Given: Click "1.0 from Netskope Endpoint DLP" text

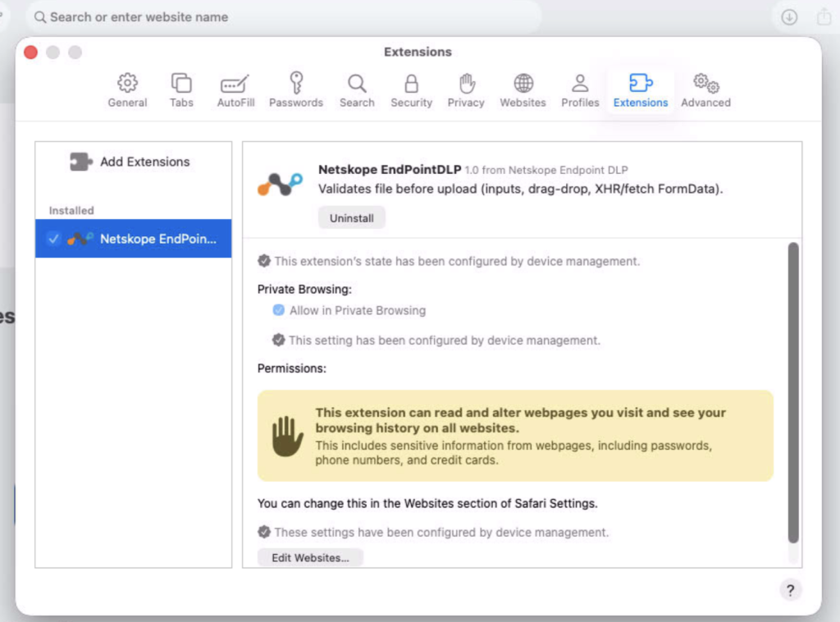Looking at the screenshot, I should pyautogui.click(x=546, y=170).
